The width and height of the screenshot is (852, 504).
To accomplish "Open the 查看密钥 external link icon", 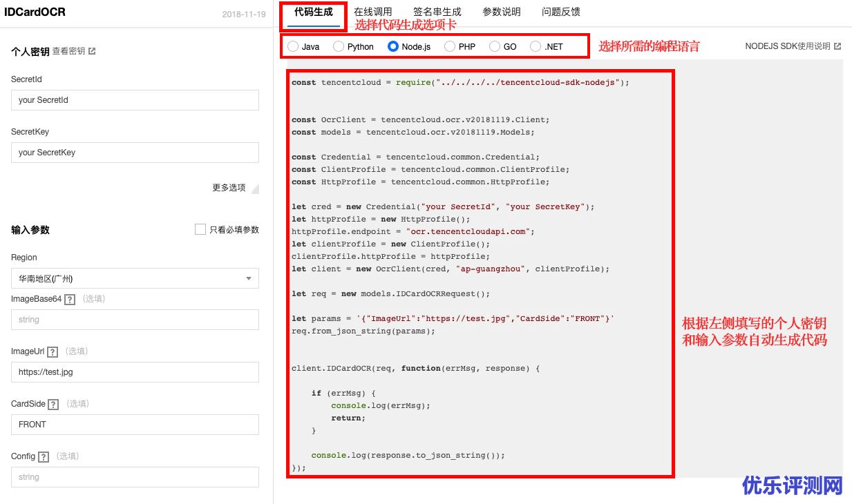I will (x=92, y=51).
